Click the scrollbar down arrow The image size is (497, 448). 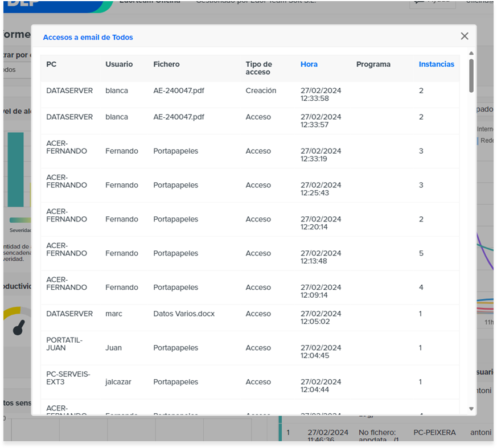(471, 409)
